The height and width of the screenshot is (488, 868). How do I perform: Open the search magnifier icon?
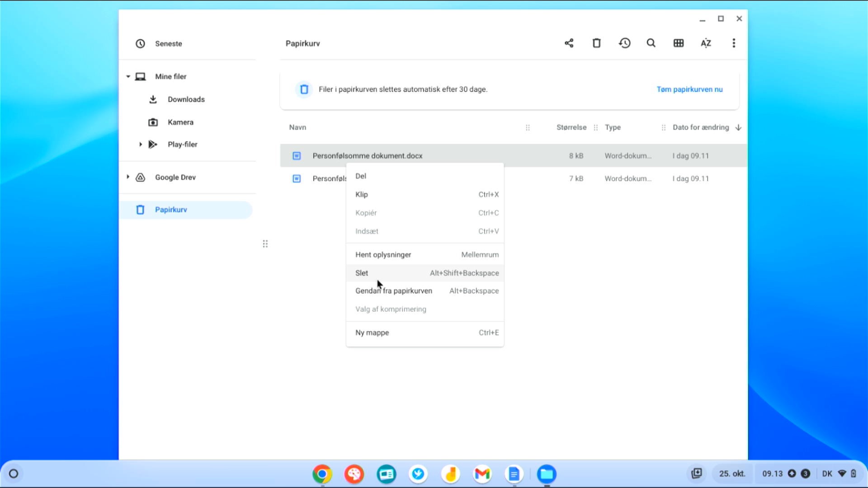651,43
